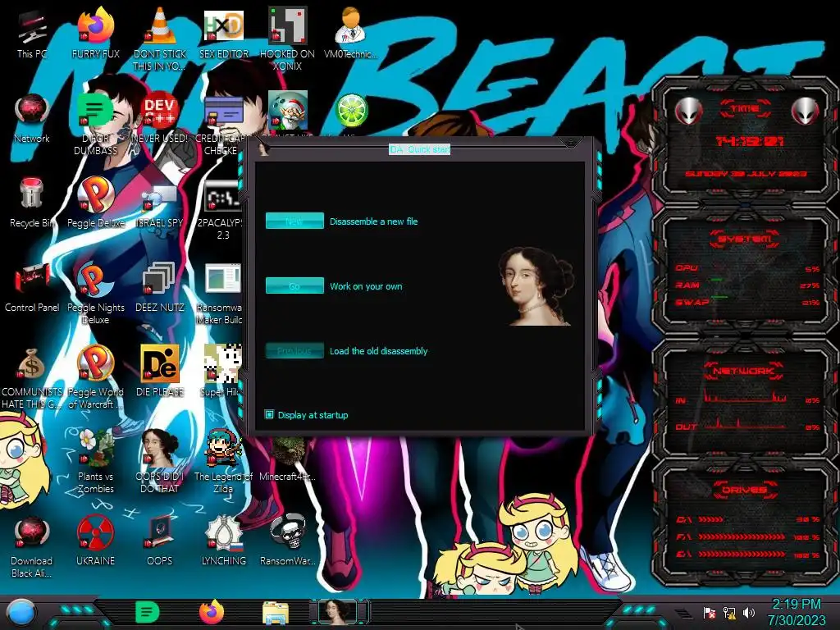The width and height of the screenshot is (840, 630).
Task: Open File Explorer from the taskbar
Action: click(x=276, y=614)
